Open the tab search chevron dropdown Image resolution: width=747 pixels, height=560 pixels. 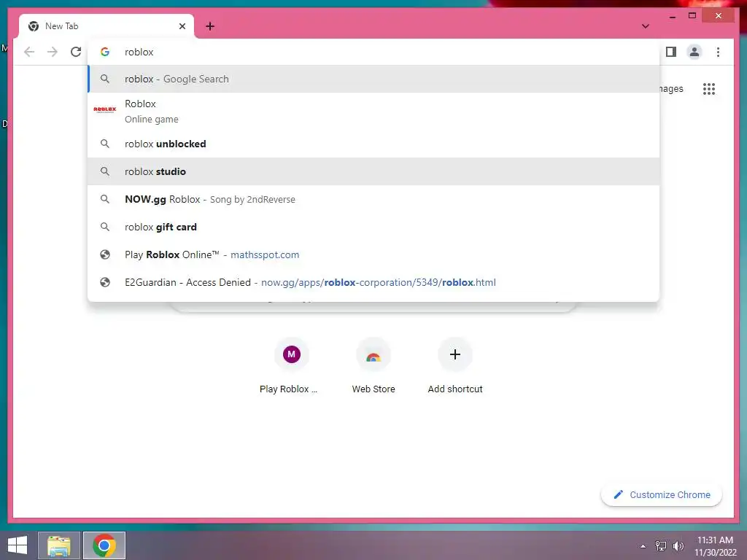pos(646,26)
